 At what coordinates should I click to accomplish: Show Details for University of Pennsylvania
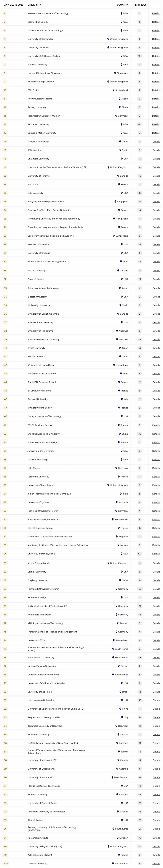tap(156, 554)
